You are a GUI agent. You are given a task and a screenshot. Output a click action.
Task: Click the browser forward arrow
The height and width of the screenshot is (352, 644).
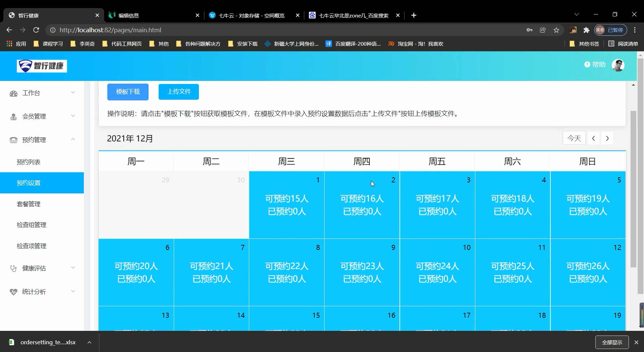pos(22,30)
